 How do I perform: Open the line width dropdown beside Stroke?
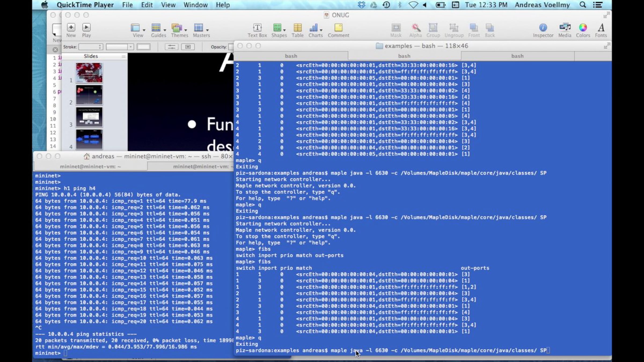tap(120, 47)
